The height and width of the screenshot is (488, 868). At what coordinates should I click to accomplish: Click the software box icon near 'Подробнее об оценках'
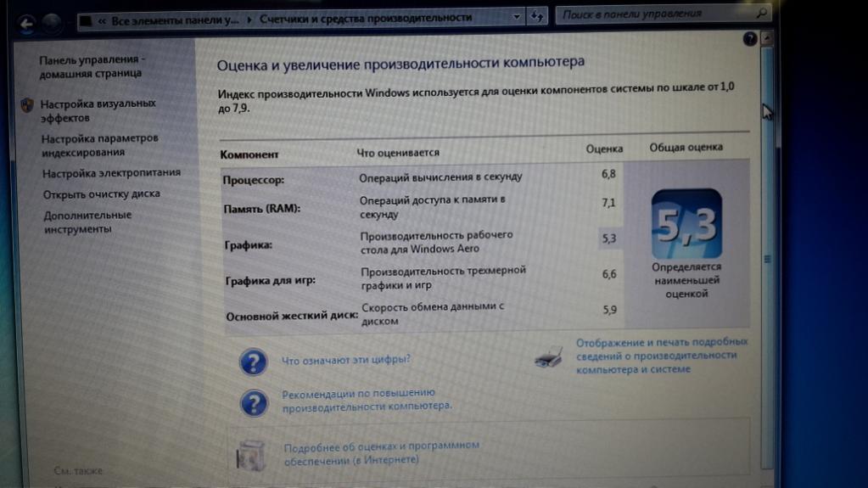pyautogui.click(x=251, y=455)
